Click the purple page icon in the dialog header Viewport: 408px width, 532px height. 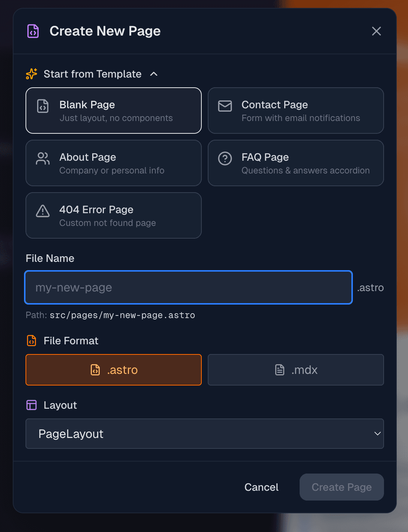tap(33, 31)
